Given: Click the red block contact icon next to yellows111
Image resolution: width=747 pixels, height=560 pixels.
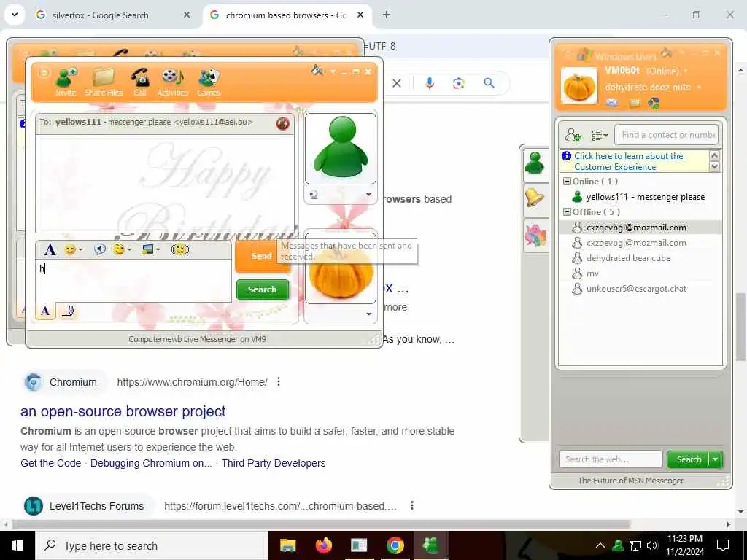Looking at the screenshot, I should (x=282, y=124).
